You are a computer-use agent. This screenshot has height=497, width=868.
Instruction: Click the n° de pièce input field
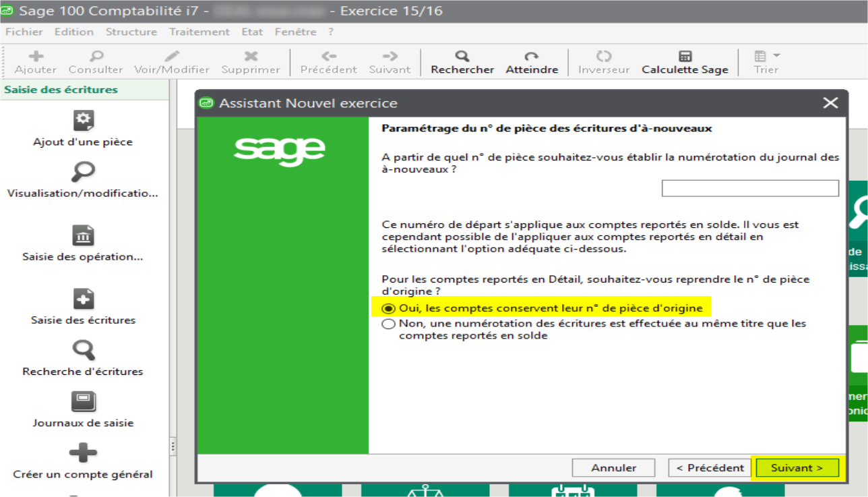(x=750, y=188)
